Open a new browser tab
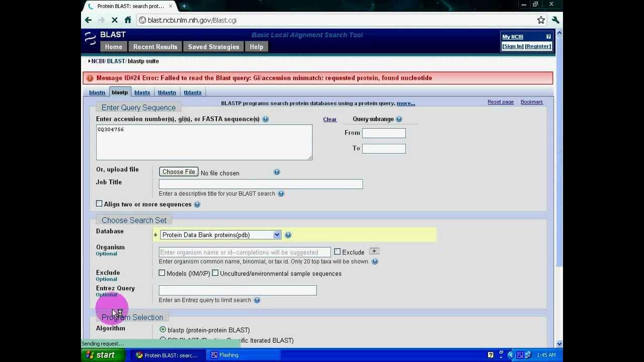This screenshot has width=644, height=362. (184, 6)
